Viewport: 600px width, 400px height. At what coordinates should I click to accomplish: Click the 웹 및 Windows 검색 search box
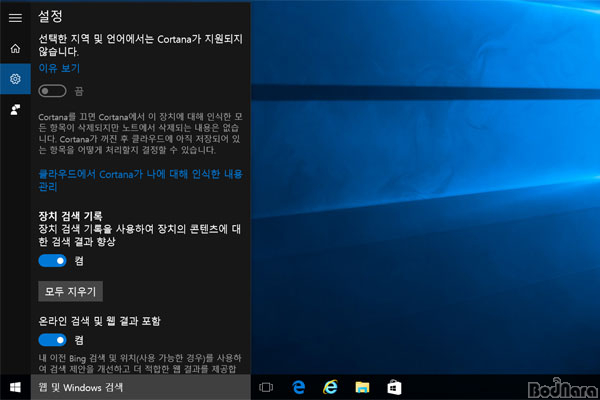point(140,387)
